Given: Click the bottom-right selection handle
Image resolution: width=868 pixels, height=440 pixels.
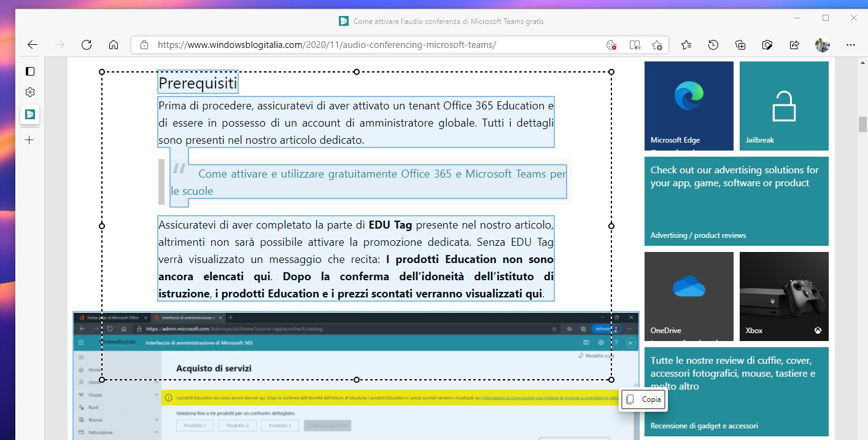Looking at the screenshot, I should click(611, 380).
